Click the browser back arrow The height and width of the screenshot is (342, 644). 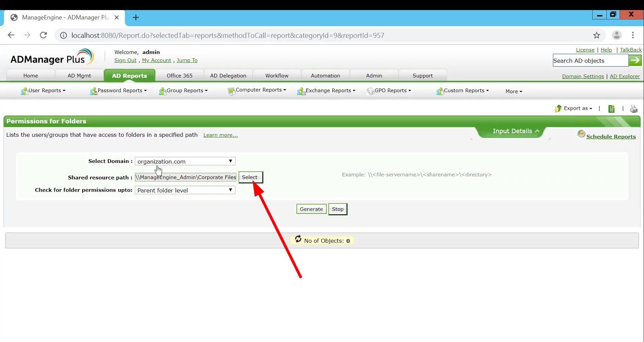pyautogui.click(x=11, y=35)
